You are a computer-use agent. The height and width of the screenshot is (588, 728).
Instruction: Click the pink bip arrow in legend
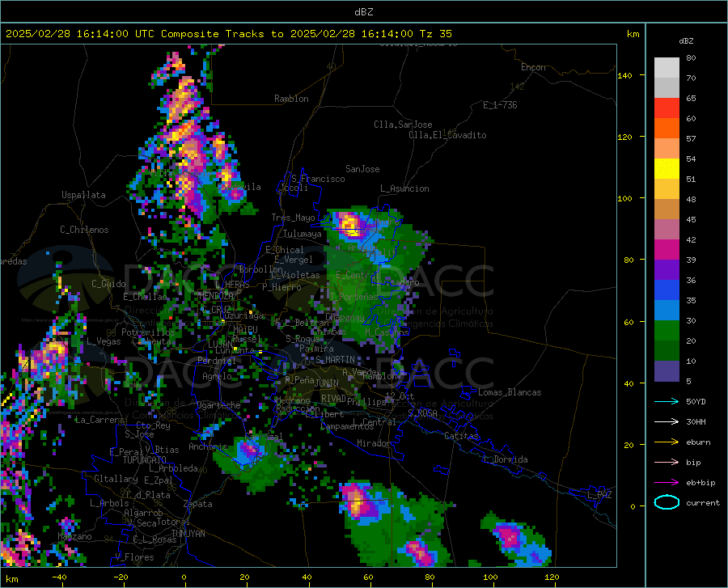(x=667, y=463)
